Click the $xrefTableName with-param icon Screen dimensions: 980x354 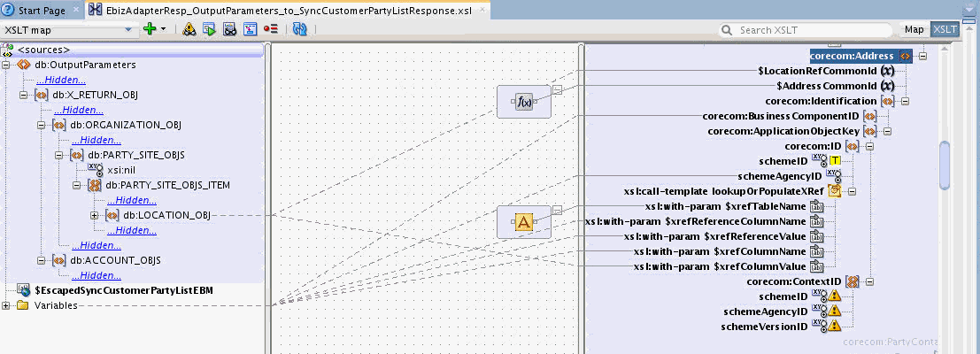[817, 207]
